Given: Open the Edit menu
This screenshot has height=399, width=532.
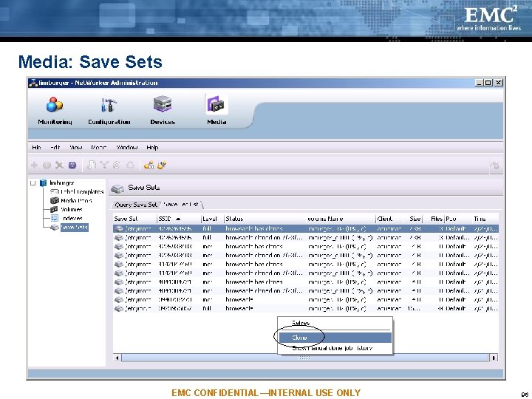Looking at the screenshot, I should point(55,147).
